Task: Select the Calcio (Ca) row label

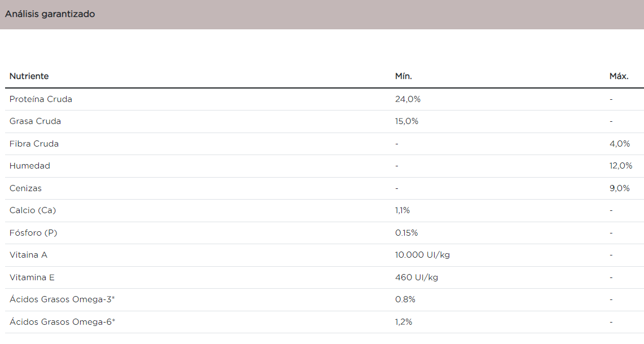Action: tap(33, 210)
